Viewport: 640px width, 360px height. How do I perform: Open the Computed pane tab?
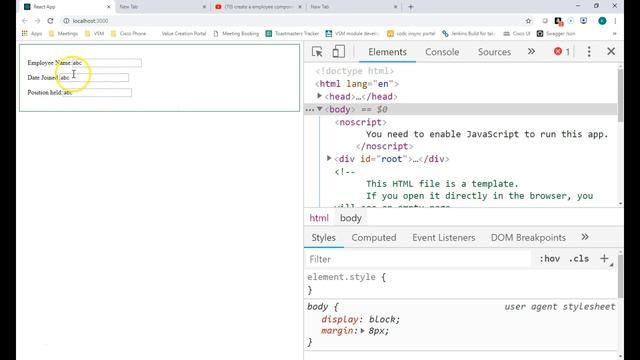[374, 238]
